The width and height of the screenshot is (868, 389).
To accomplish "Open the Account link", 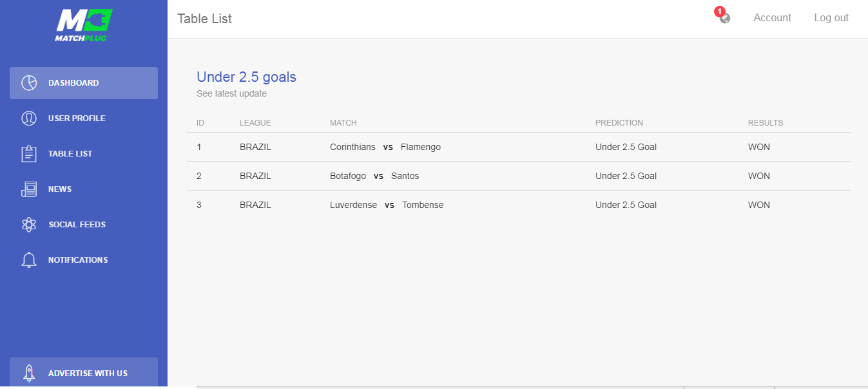I will pyautogui.click(x=772, y=18).
